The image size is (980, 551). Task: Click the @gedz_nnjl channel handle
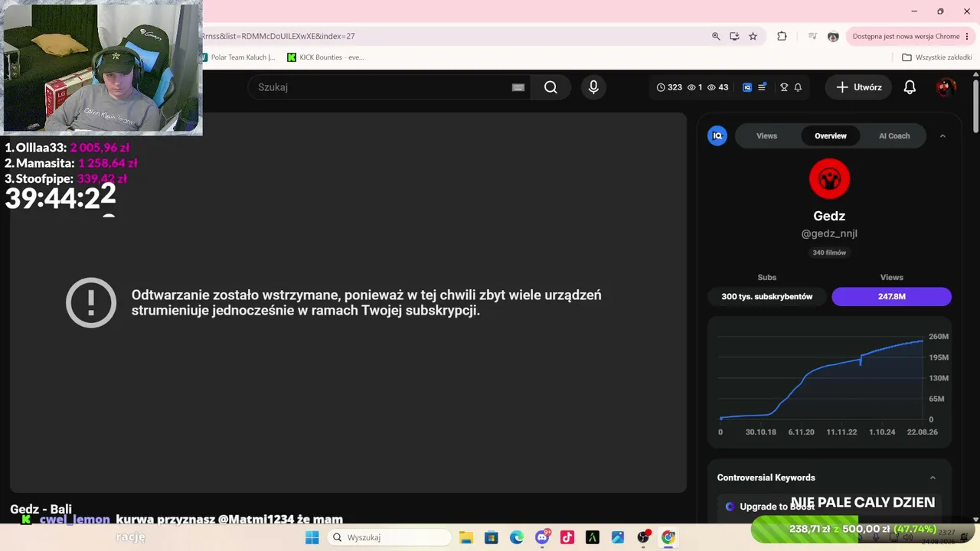829,233
